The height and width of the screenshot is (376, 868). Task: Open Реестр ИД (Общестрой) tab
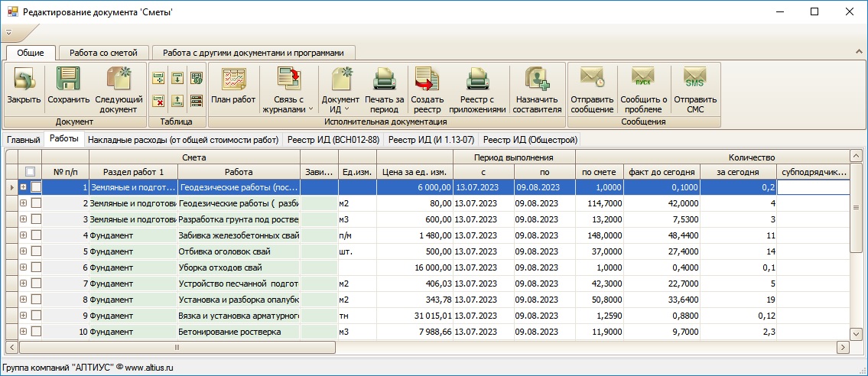click(530, 140)
